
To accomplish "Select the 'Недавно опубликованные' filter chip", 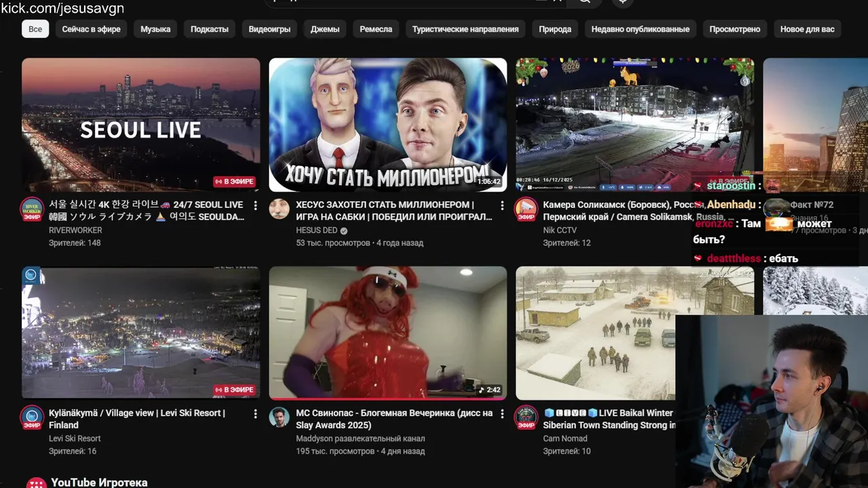I will (x=640, y=29).
